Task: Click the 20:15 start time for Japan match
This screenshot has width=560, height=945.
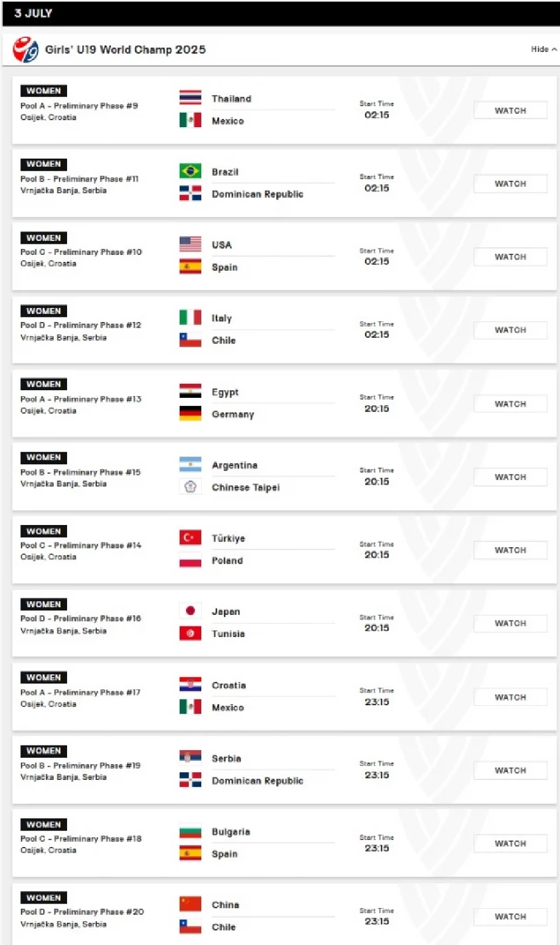Action: coord(377,628)
